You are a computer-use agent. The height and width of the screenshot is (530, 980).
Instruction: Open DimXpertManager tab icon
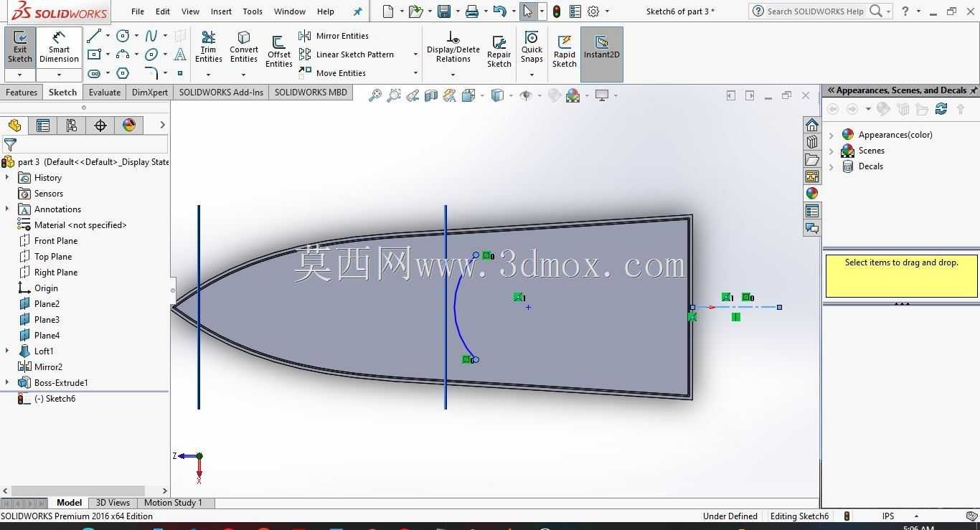tap(100, 126)
